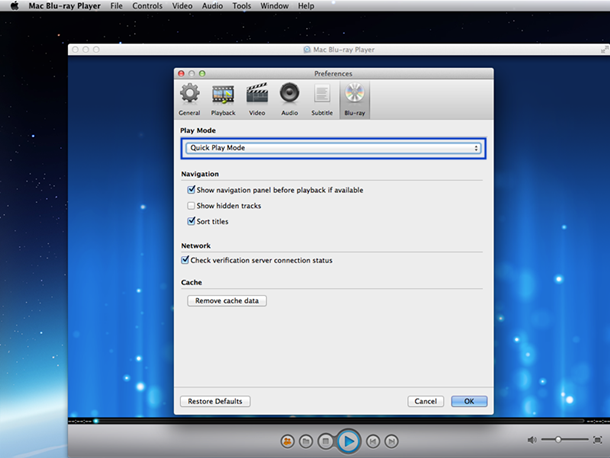The height and width of the screenshot is (458, 610).
Task: Open the Help menu
Action: coord(306,6)
